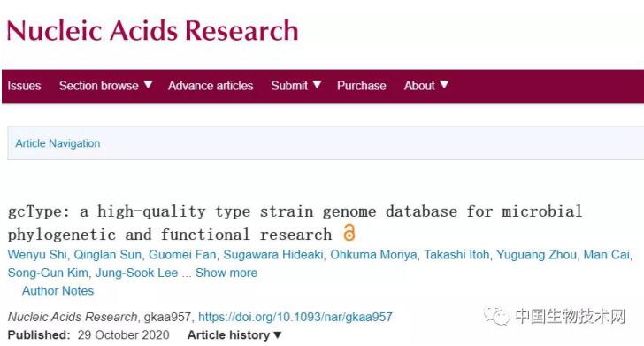Click the orange open access lock icon
This screenshot has height=346, width=644.
[x=349, y=233]
